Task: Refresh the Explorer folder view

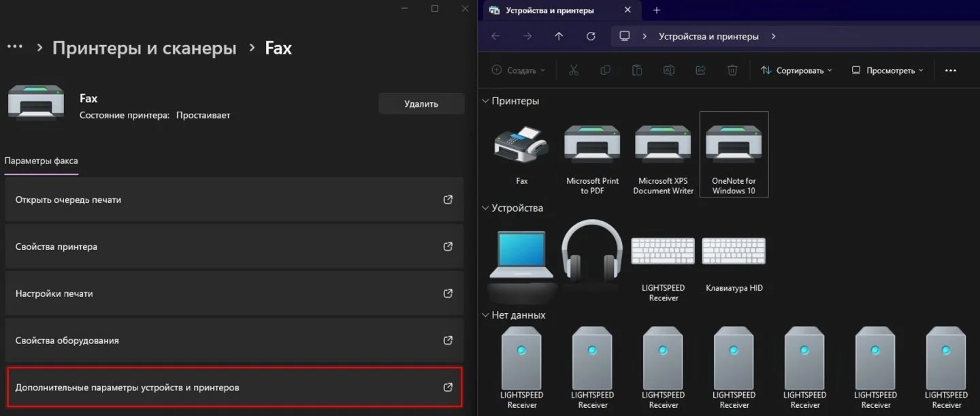Action: [591, 36]
